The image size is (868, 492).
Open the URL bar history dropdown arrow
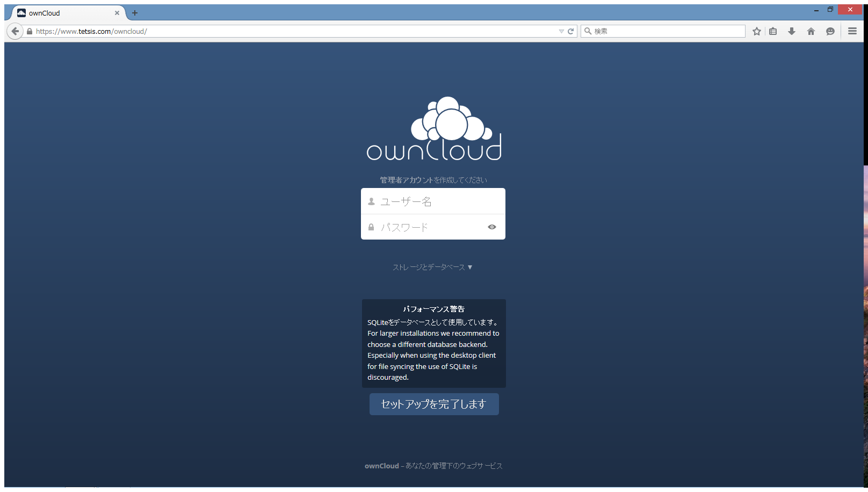(561, 31)
